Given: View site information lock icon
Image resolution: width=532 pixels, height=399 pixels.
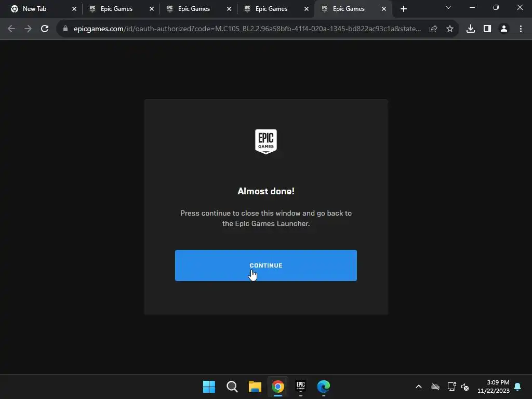Looking at the screenshot, I should coord(65,29).
